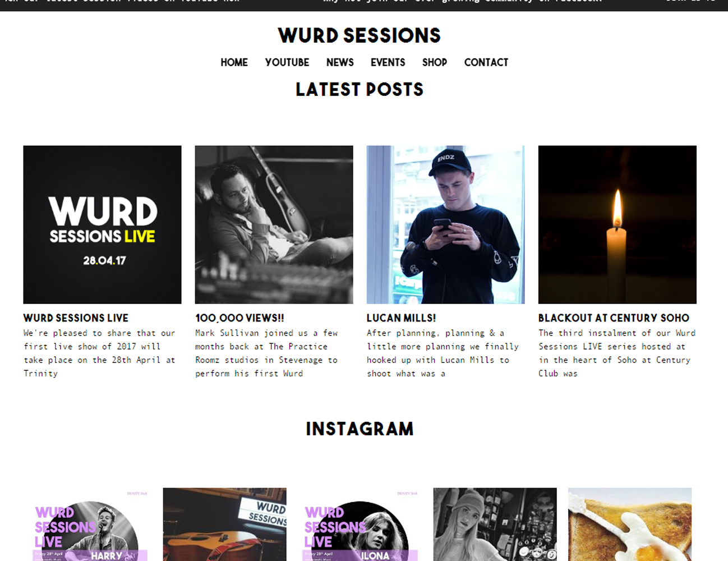This screenshot has height=561, width=728.
Task: Open the Ilona Instagram poster image
Action: pos(360,525)
